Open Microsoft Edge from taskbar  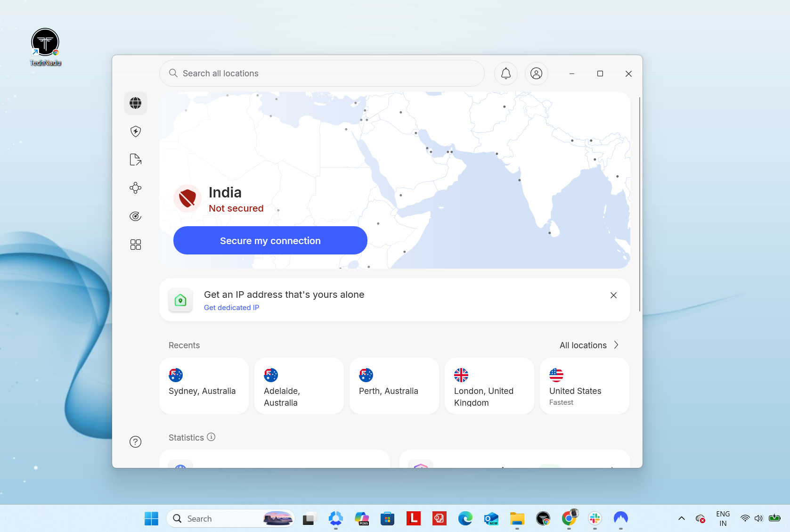pos(465,518)
